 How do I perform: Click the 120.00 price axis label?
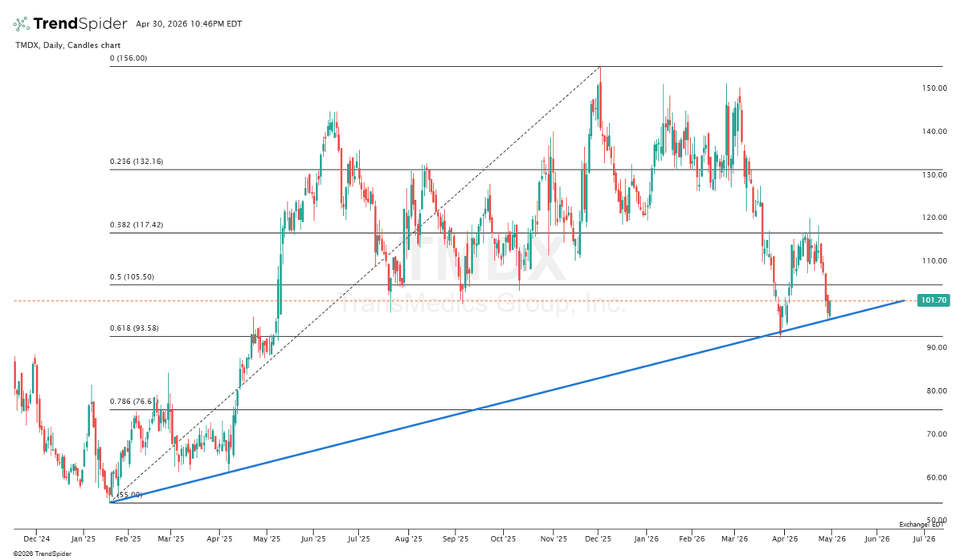point(934,218)
